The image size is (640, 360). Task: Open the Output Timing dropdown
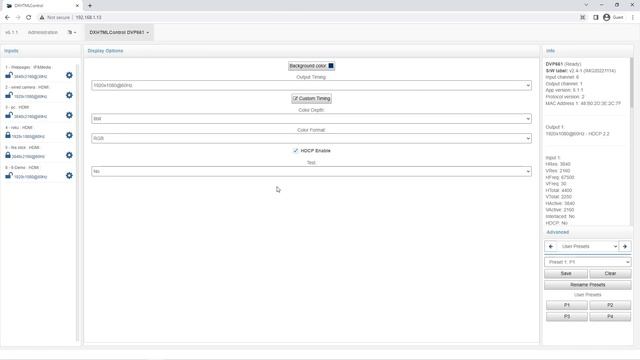point(311,85)
